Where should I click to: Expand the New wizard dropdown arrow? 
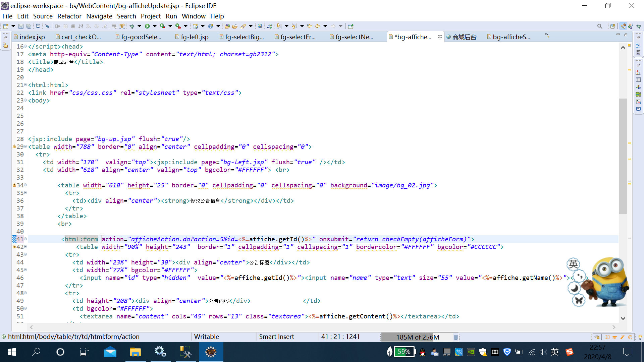(13, 26)
